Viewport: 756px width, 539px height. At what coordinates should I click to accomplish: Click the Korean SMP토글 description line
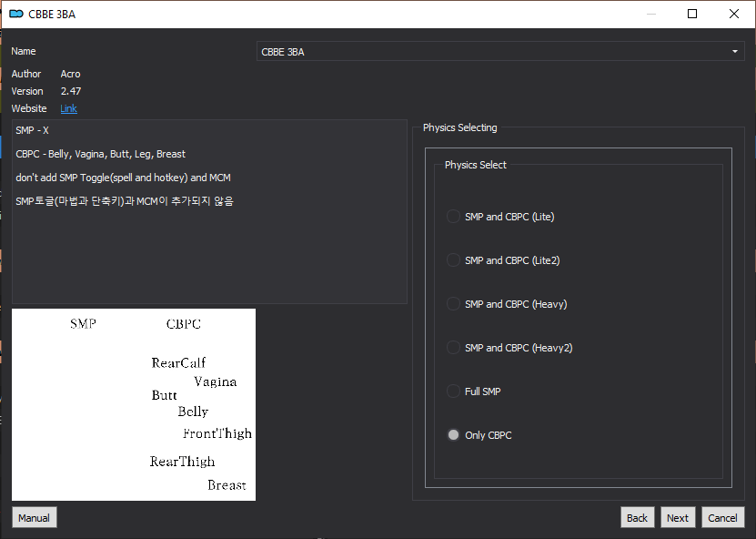click(125, 201)
